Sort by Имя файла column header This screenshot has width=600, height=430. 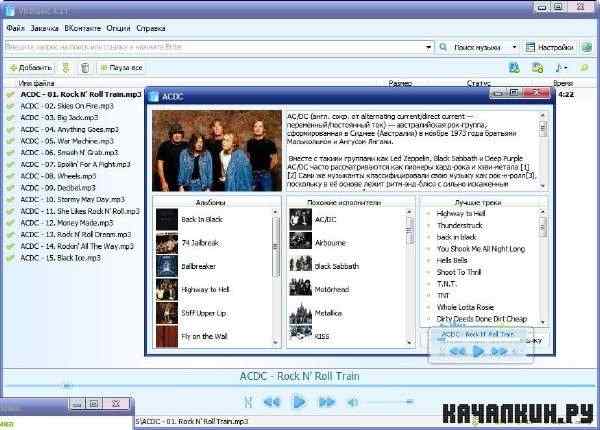(x=36, y=83)
